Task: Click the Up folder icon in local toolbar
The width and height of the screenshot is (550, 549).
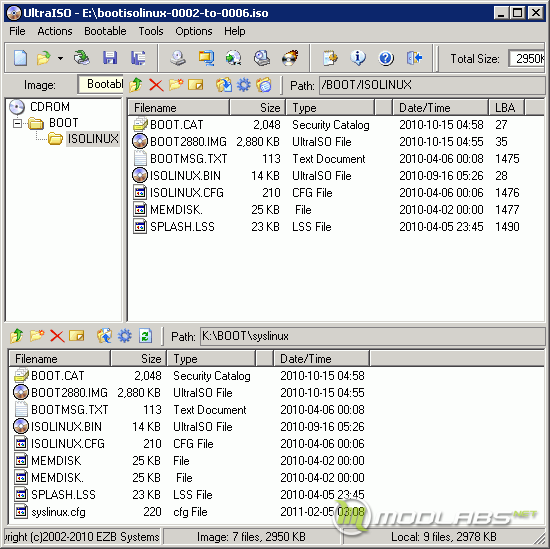Action: click(16, 336)
